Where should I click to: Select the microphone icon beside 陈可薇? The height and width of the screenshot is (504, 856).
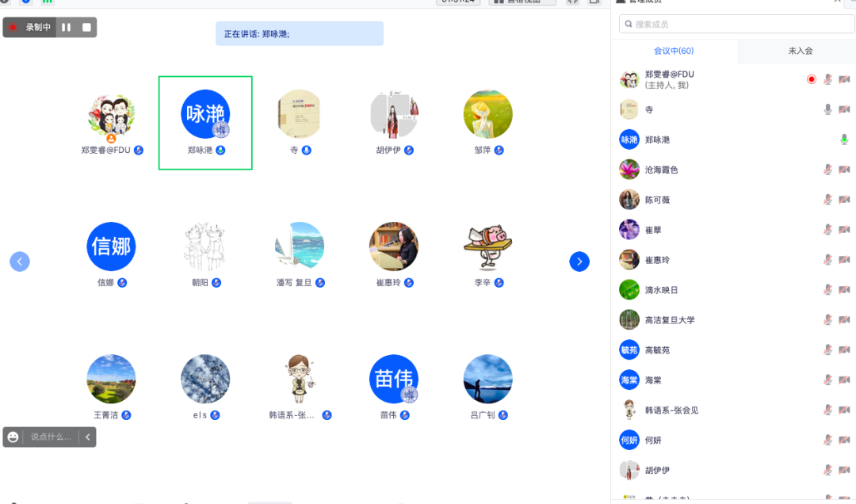click(829, 199)
